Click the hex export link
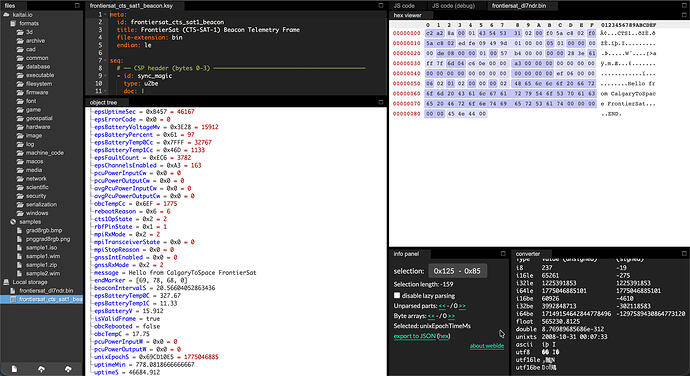The image size is (690, 376). click(x=444, y=336)
